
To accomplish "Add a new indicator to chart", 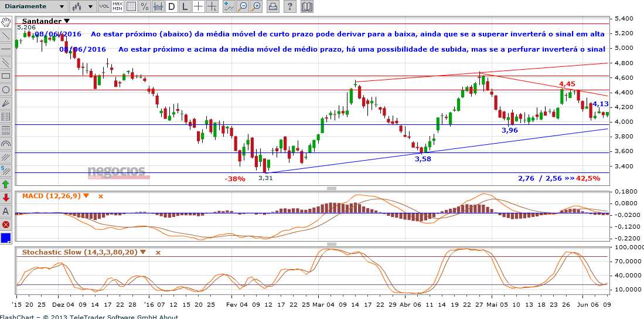I will coord(229,6).
